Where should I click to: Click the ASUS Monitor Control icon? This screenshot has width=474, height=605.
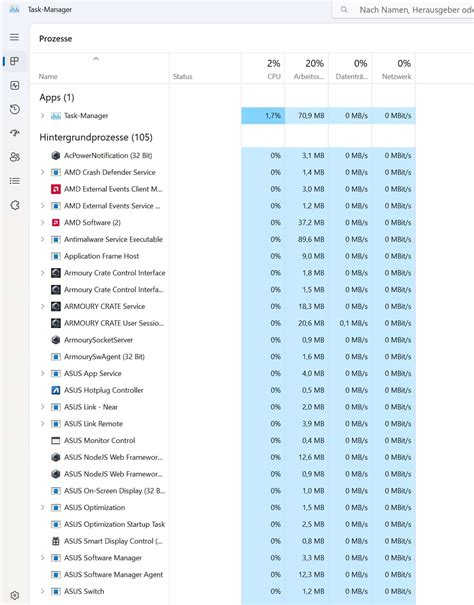coord(56,440)
